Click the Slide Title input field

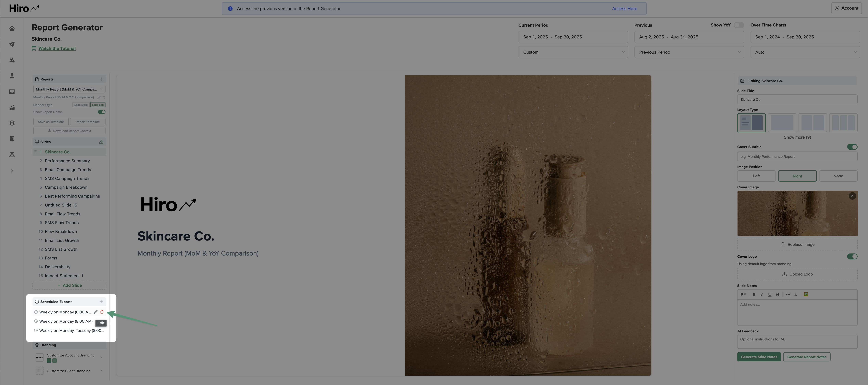point(797,100)
